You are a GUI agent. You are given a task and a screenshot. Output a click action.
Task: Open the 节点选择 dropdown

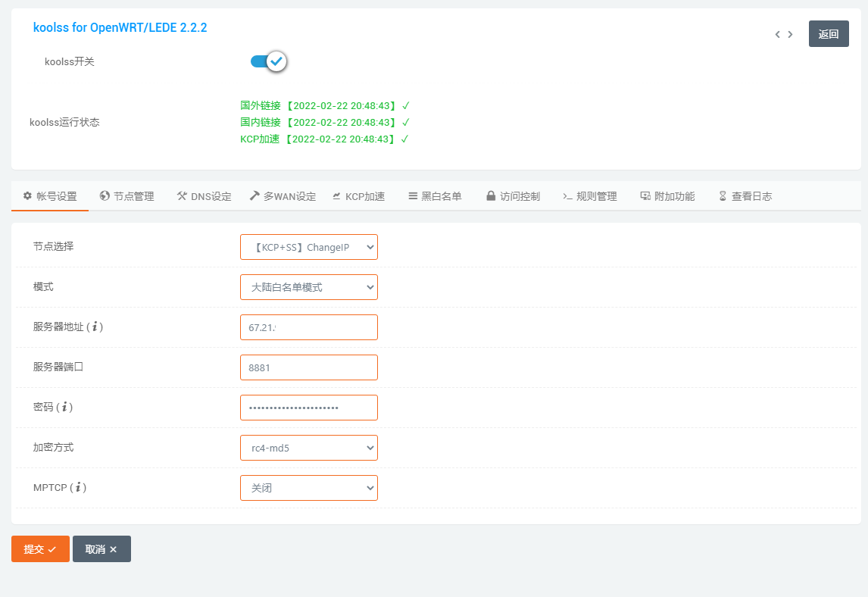pyautogui.click(x=309, y=247)
